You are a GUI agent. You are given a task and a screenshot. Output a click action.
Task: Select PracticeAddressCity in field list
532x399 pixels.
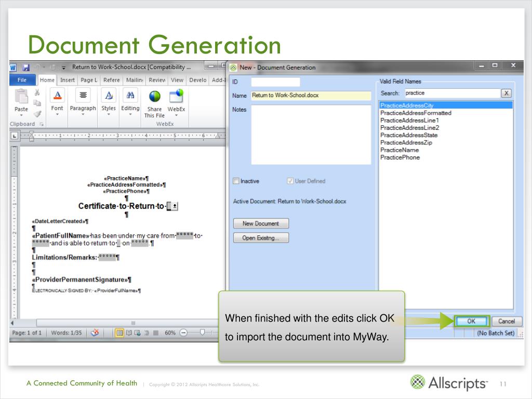(x=446, y=105)
